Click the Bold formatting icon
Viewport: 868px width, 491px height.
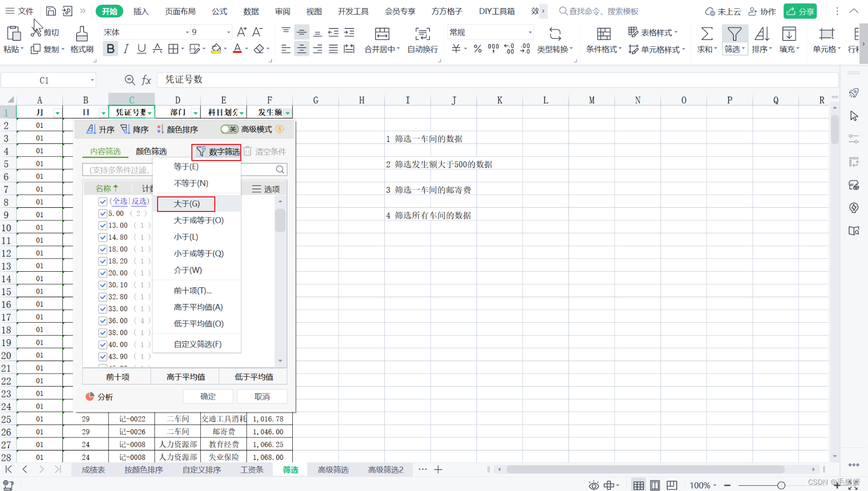pos(110,49)
